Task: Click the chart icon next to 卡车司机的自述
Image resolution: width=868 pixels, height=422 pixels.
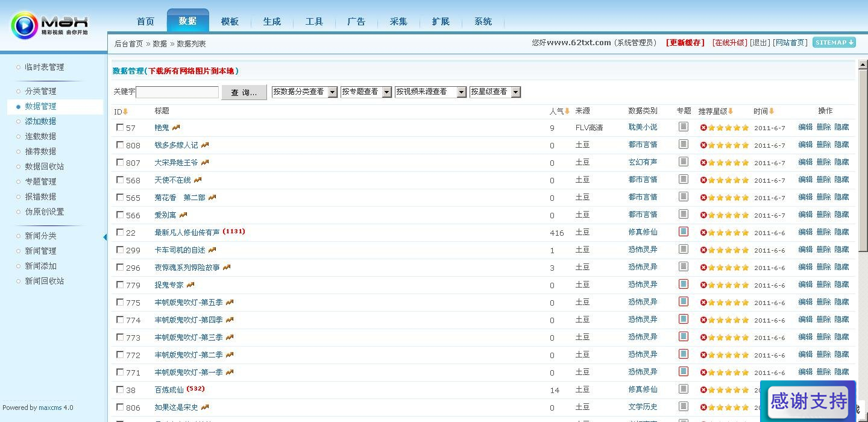Action: [x=212, y=250]
